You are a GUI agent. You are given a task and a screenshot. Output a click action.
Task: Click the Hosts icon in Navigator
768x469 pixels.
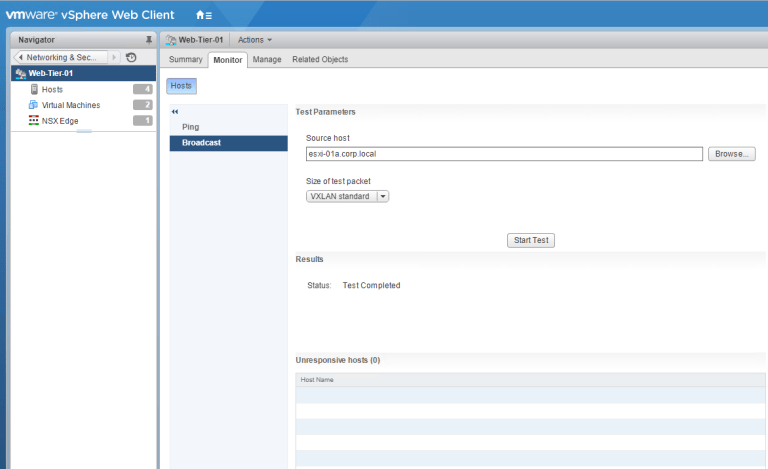(34, 89)
